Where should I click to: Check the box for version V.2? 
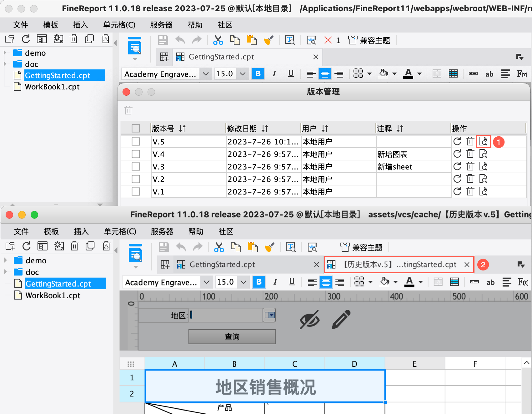pyautogui.click(x=136, y=179)
